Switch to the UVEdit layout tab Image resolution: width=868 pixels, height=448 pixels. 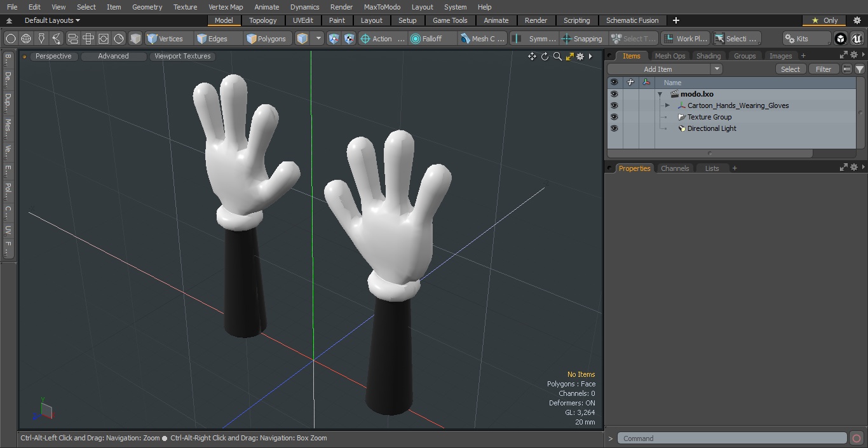pos(302,20)
